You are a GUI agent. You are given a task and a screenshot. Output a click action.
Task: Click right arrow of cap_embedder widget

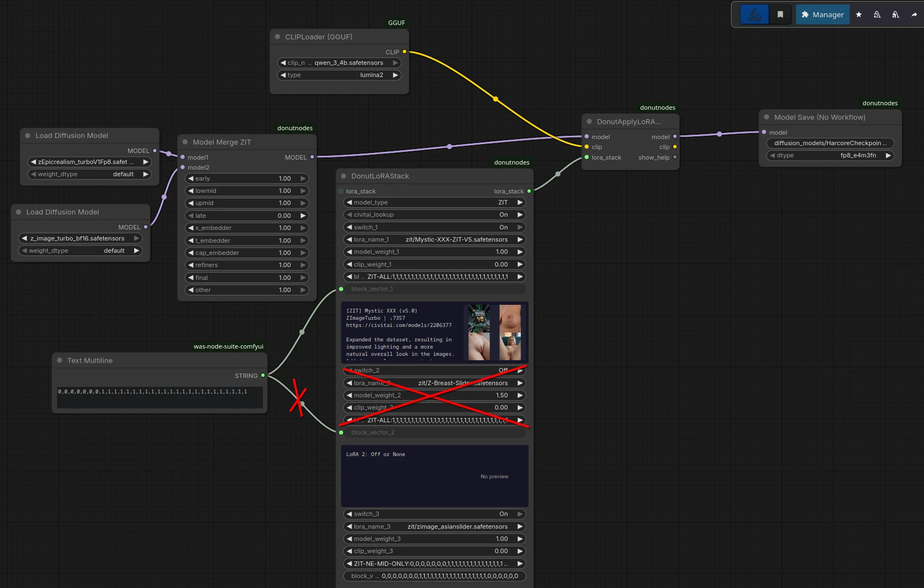(x=303, y=253)
